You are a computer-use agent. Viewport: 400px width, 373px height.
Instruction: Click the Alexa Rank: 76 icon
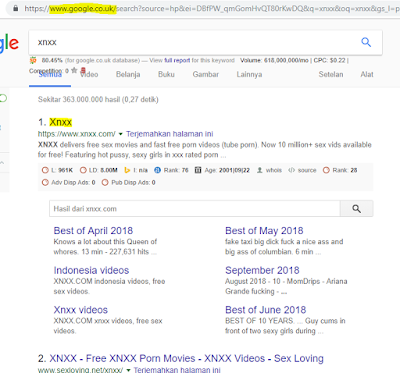(x=157, y=170)
